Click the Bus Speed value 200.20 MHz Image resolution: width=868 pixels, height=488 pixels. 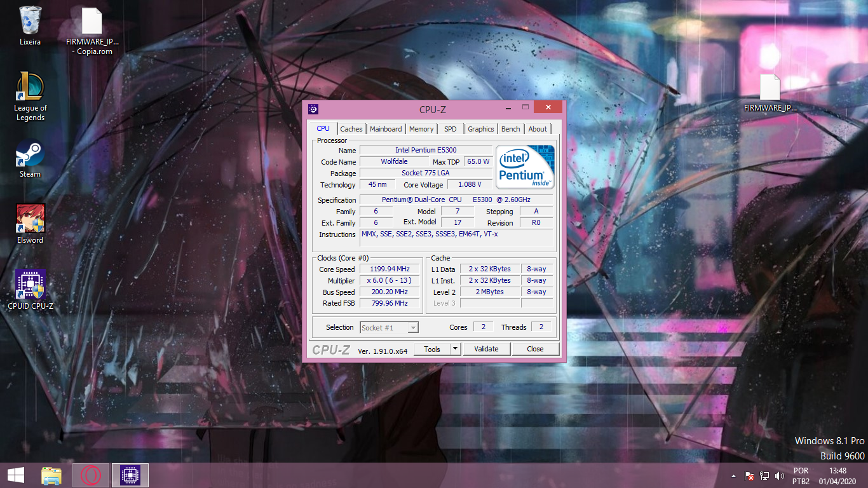click(390, 292)
